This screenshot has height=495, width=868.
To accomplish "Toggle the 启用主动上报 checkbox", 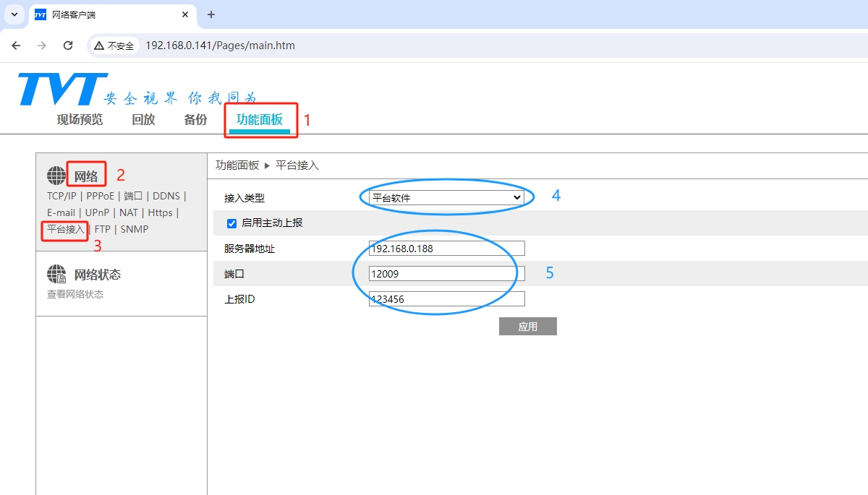I will 232,223.
